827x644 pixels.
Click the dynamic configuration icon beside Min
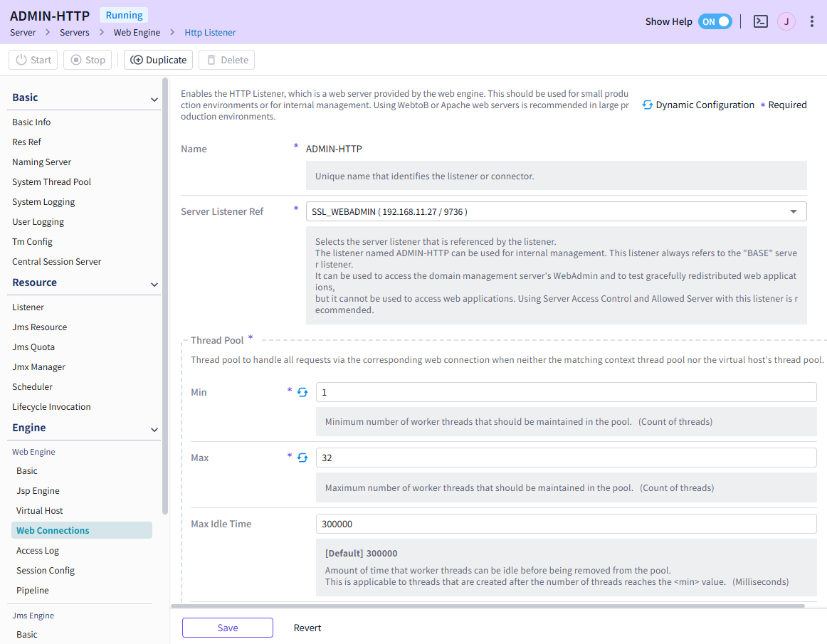pos(301,391)
